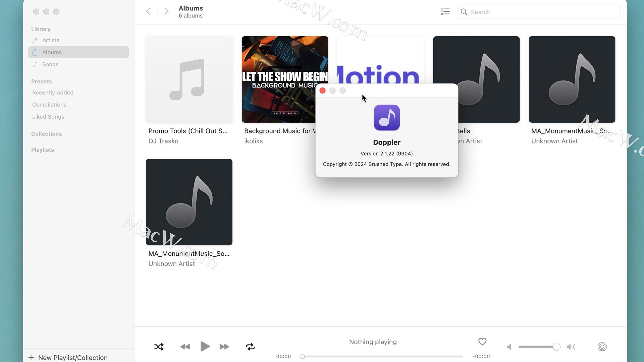Focus the Search field
Screen dimensions: 644x362
[539, 12]
